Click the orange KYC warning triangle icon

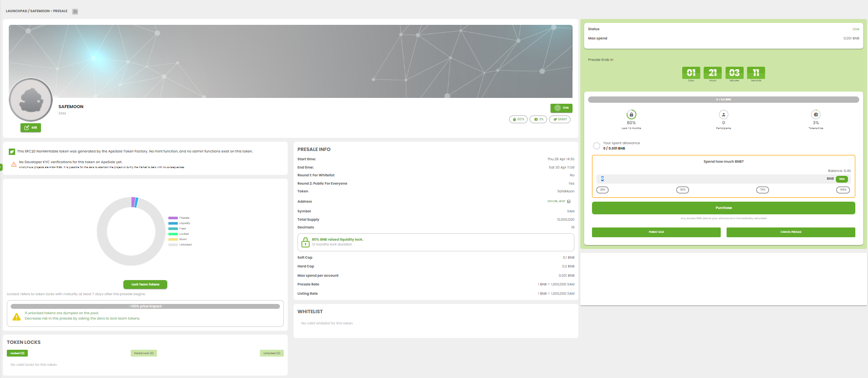click(14, 164)
